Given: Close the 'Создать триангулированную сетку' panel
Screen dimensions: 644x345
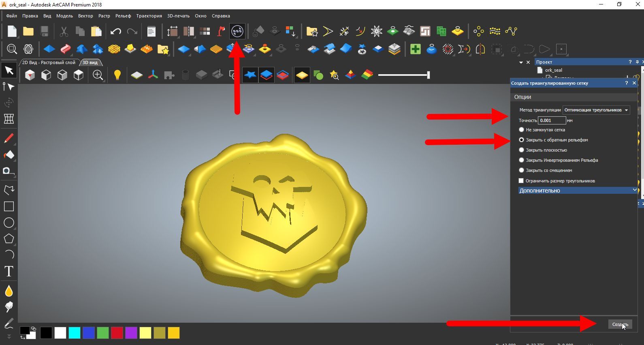Looking at the screenshot, I should click(634, 83).
